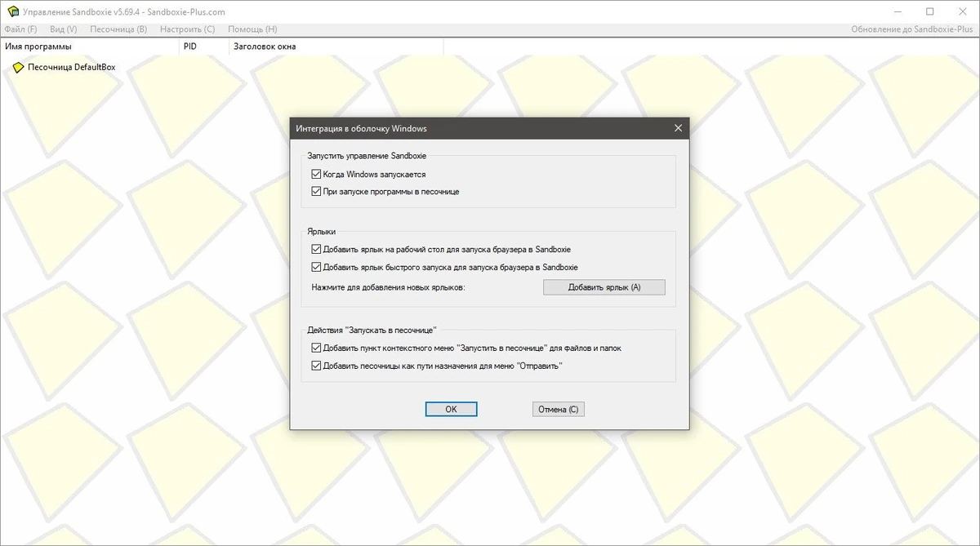
Task: Click the Sandboxie app icon in title bar
Action: (x=12, y=12)
